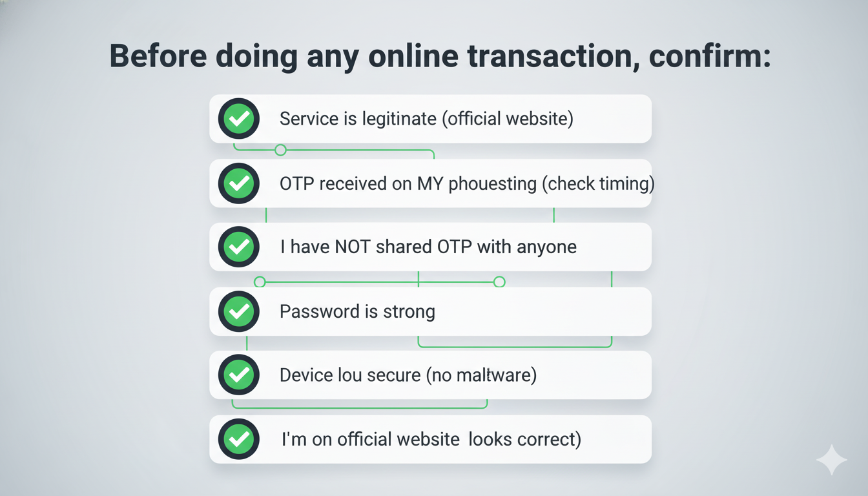Toggle the "Password is strong" checkmark

point(239,311)
